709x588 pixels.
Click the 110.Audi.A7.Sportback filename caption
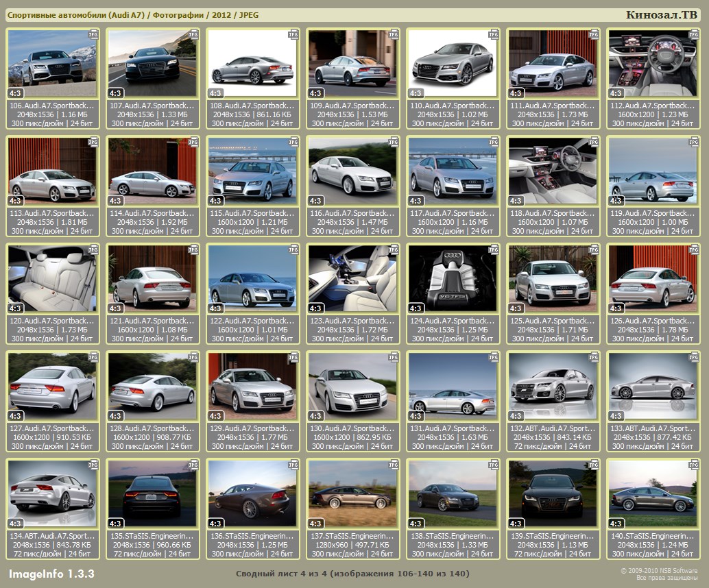point(453,106)
